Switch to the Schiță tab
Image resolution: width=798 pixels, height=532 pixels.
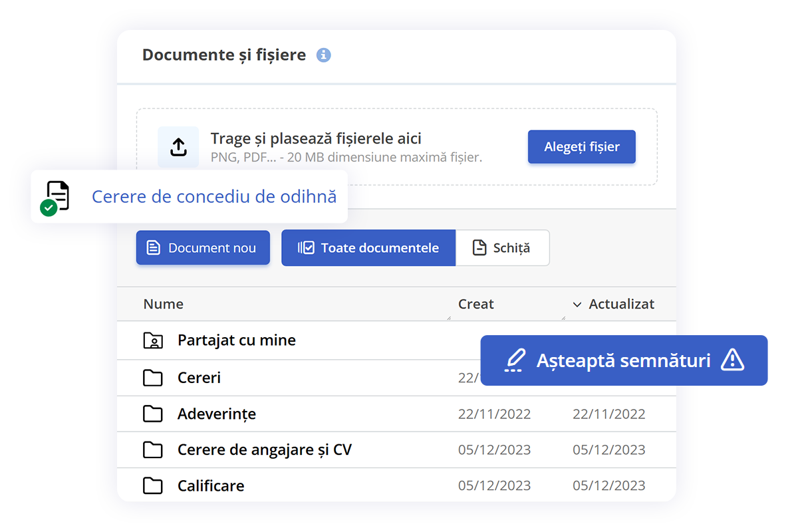(503, 248)
